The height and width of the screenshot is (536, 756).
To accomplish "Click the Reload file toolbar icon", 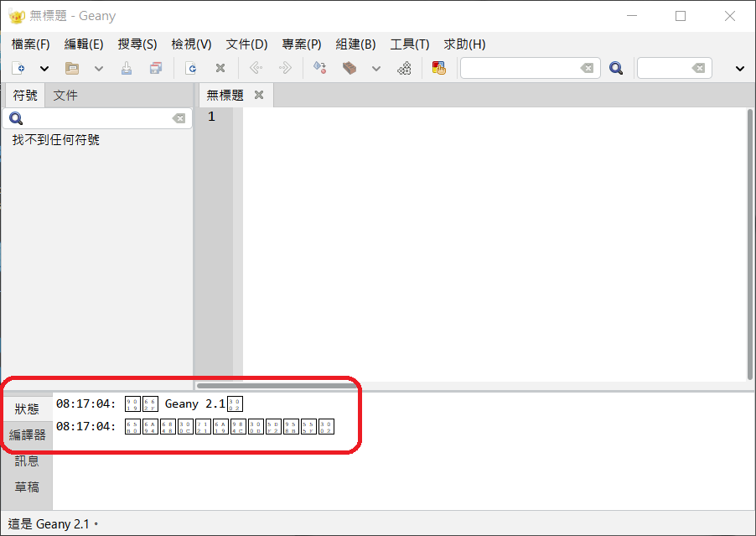I will coord(191,69).
